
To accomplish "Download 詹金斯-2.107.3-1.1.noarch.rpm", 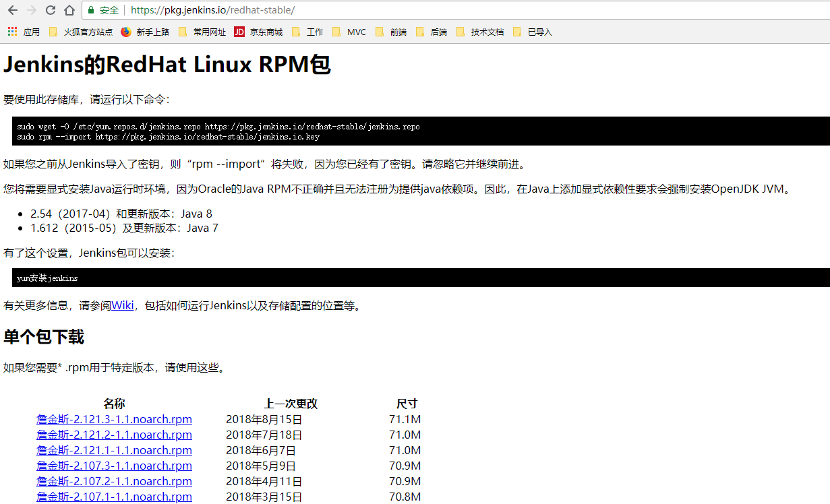I will (x=114, y=466).
